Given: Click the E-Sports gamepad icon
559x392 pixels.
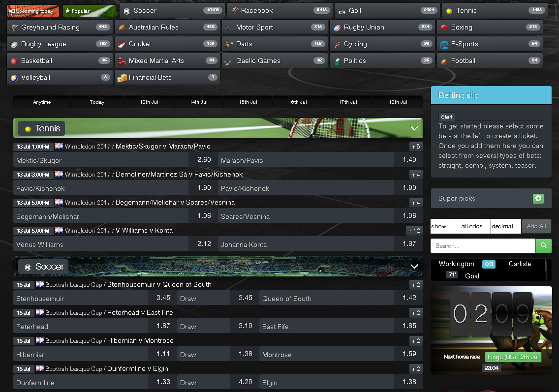Looking at the screenshot, I should pos(444,45).
